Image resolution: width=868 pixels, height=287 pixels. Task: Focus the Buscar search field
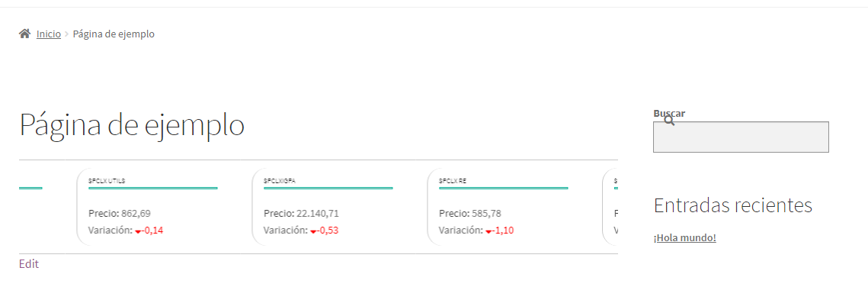(741, 137)
